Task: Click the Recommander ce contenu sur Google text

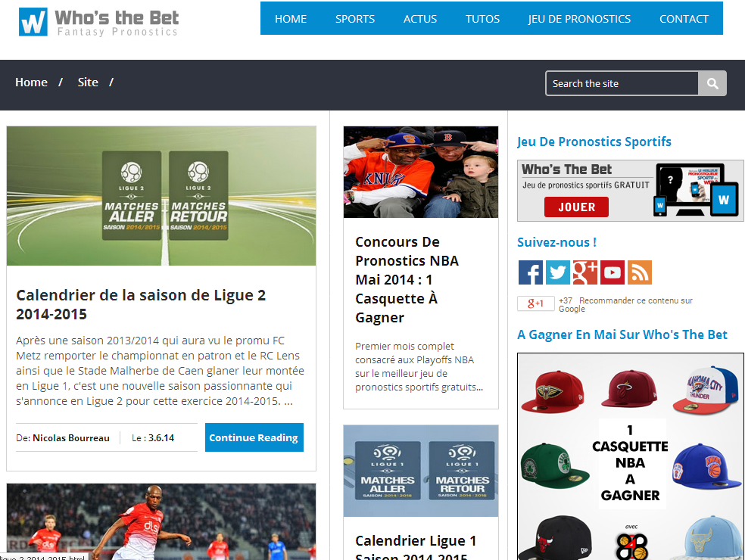Action: point(625,304)
